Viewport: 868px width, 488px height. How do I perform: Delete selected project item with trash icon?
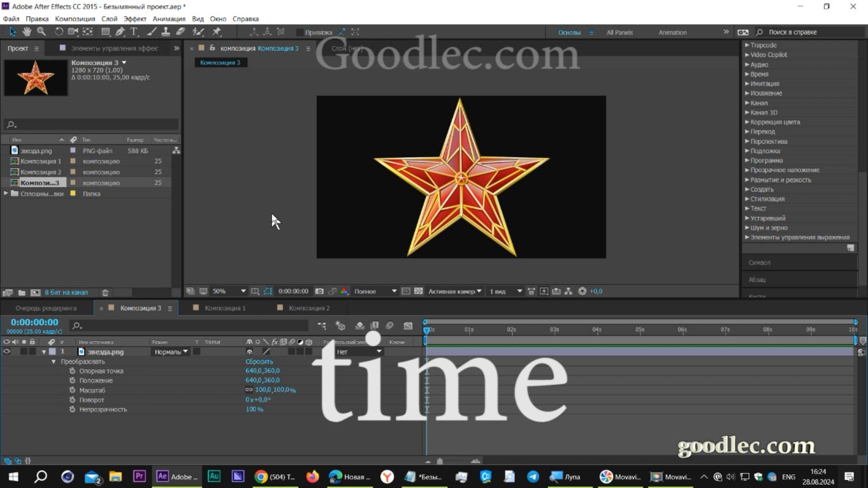(105, 293)
